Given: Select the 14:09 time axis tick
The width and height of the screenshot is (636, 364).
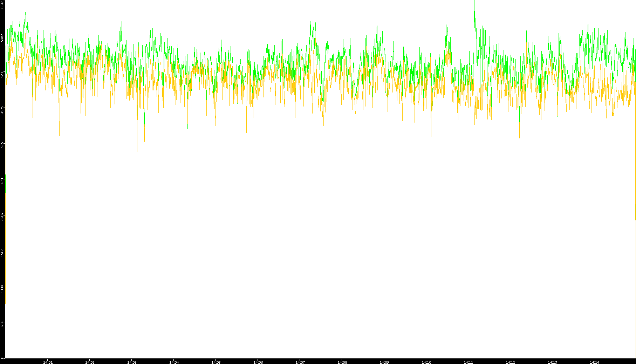Looking at the screenshot, I should click(384, 362).
